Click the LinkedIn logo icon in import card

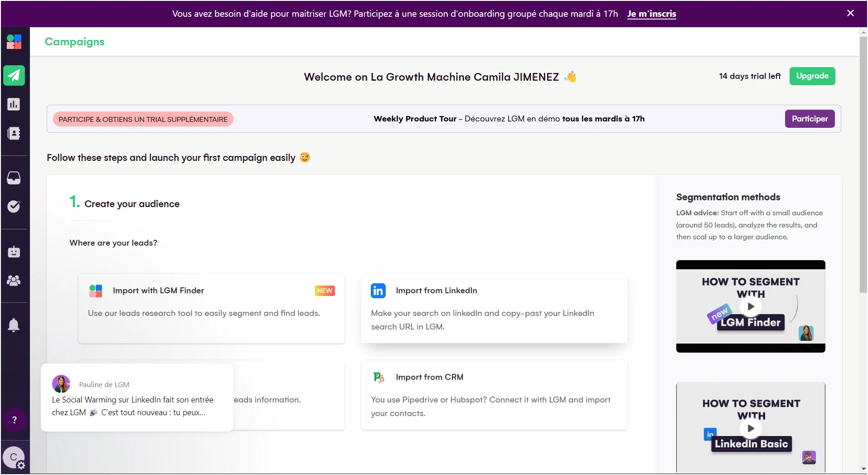tap(378, 291)
